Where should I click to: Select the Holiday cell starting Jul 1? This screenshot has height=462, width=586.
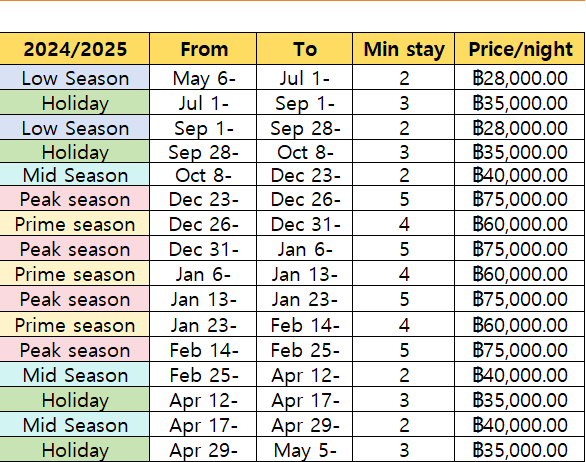pyautogui.click(x=75, y=102)
